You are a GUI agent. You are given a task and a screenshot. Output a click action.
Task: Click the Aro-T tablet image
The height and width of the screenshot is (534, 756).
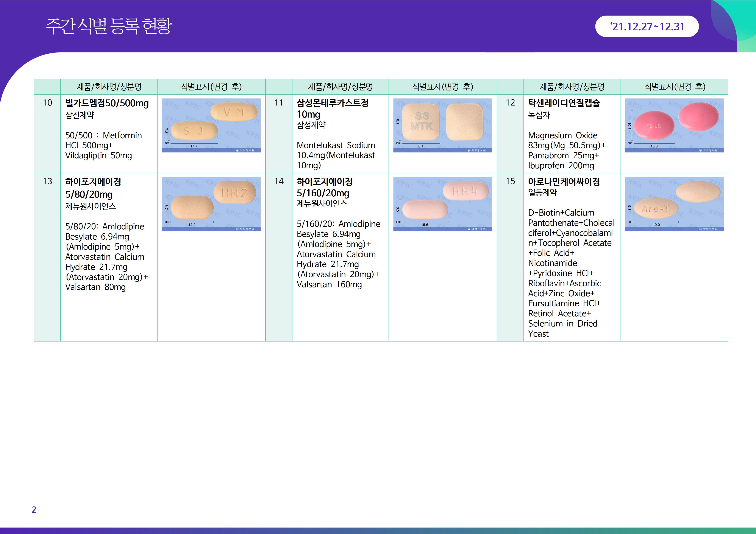(x=674, y=204)
